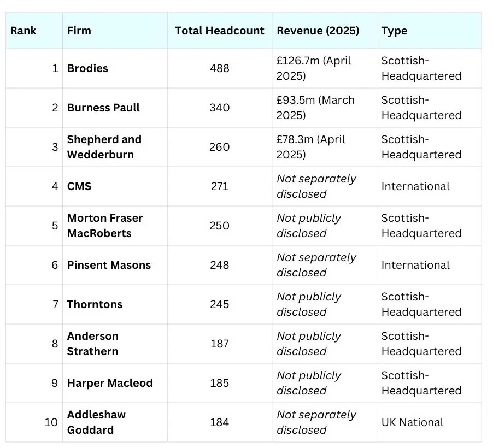Select the Pinsent Masons cell

click(x=109, y=265)
